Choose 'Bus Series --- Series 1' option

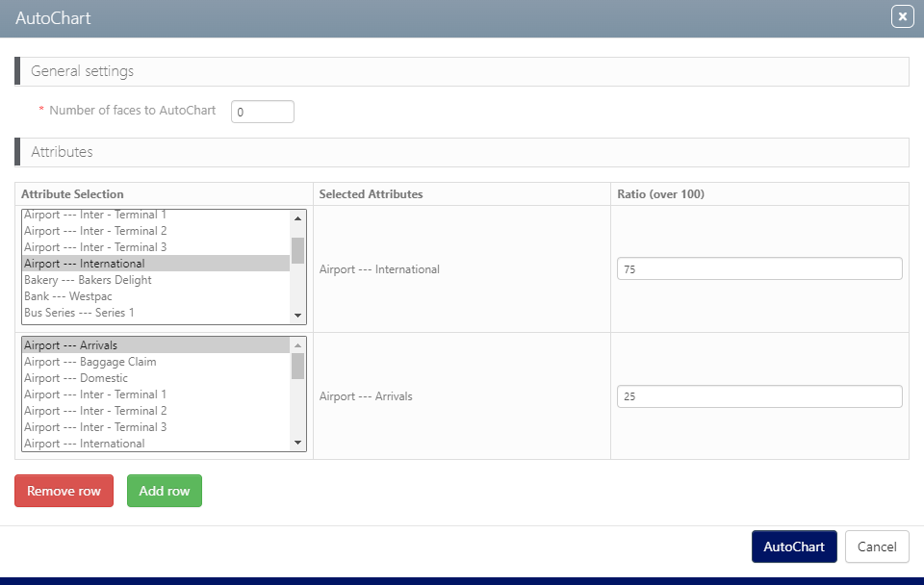point(79,313)
